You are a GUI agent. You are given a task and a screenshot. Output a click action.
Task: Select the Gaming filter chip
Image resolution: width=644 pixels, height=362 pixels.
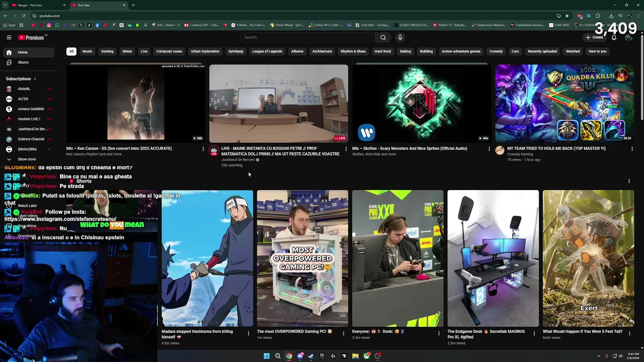[107, 51]
